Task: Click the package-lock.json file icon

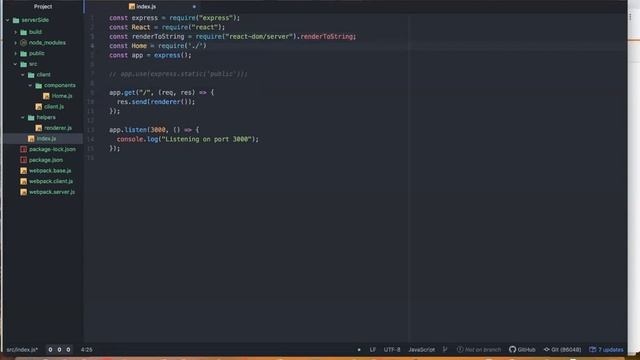Action: click(x=24, y=149)
